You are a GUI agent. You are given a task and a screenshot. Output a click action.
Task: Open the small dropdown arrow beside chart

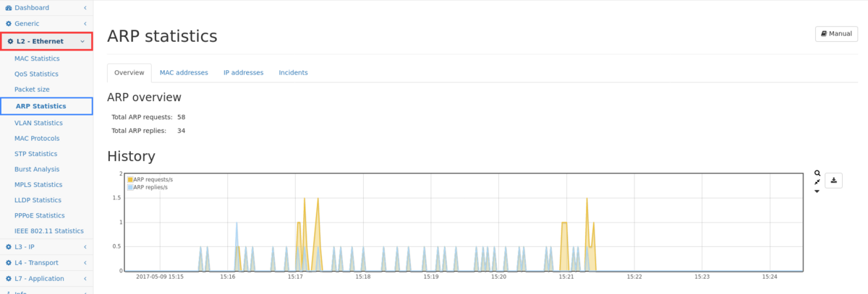[x=817, y=191]
